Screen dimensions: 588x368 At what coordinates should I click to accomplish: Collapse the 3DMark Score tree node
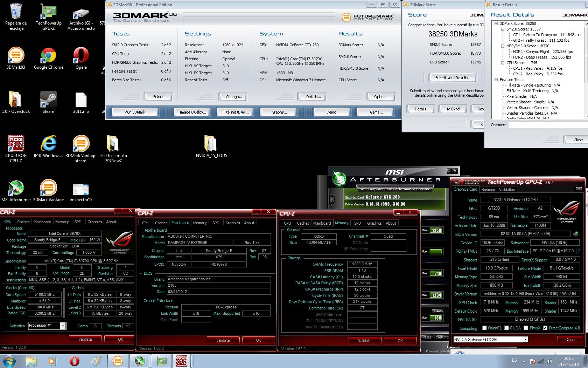[x=497, y=23]
